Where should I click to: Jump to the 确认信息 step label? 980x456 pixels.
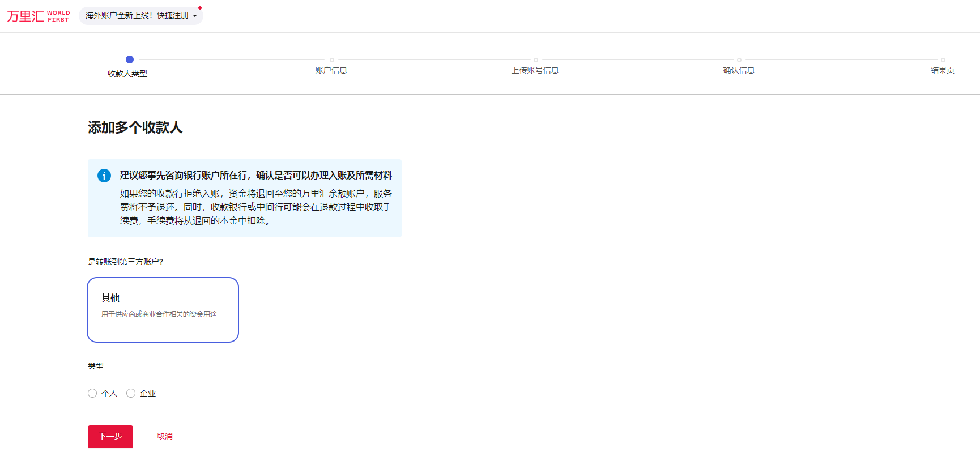739,70
